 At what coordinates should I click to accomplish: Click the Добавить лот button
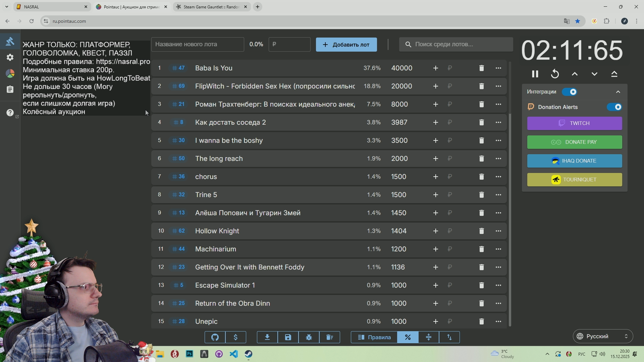[346, 45]
